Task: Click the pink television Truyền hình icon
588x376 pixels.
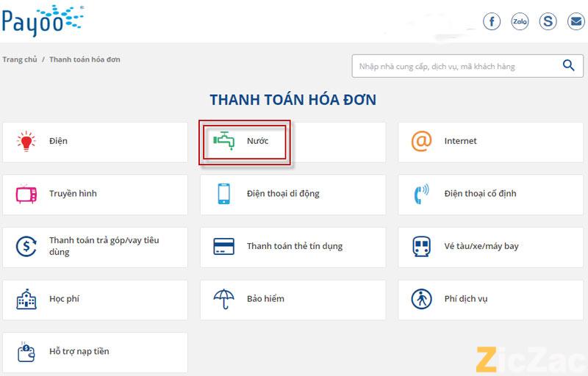Action: pyautogui.click(x=26, y=194)
